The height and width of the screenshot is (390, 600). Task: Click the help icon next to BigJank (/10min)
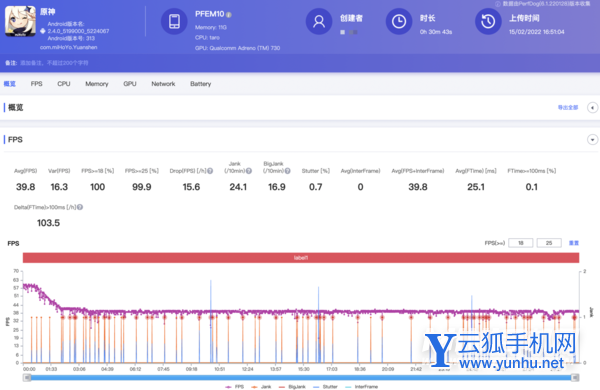pyautogui.click(x=287, y=171)
